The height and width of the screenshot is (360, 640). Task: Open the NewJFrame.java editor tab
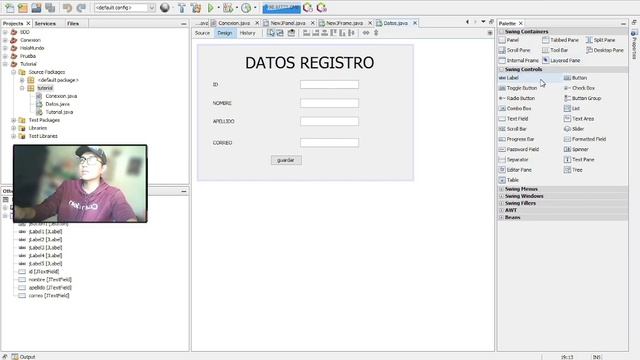344,23
